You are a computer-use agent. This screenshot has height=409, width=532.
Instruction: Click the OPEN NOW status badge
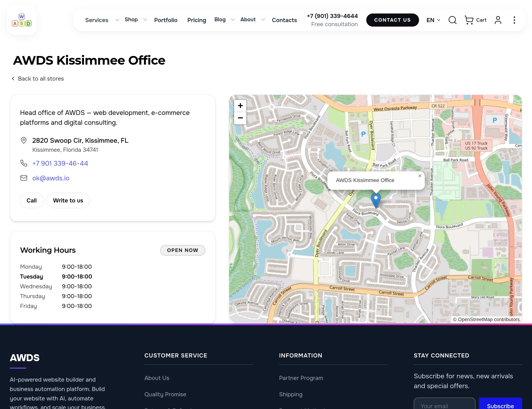coord(183,250)
